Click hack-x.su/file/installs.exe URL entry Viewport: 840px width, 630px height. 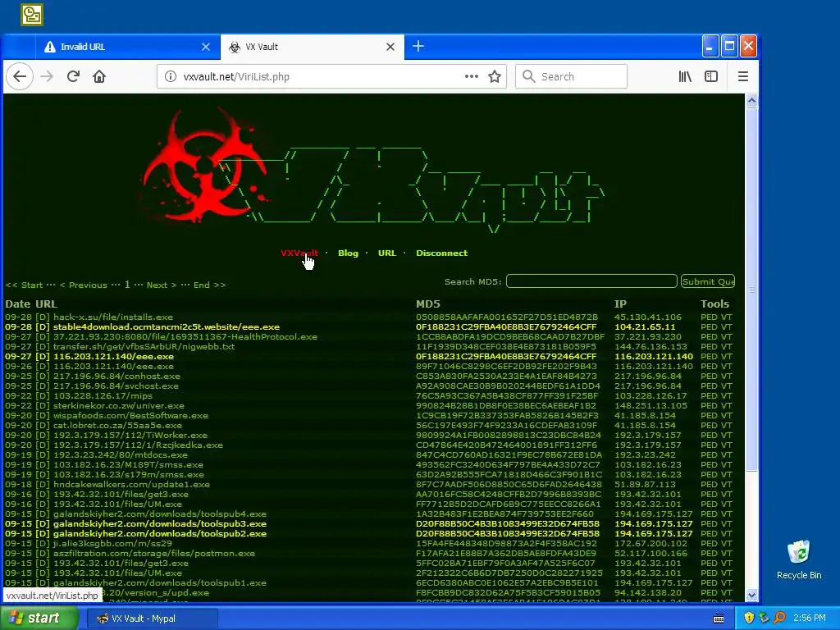[x=113, y=317]
